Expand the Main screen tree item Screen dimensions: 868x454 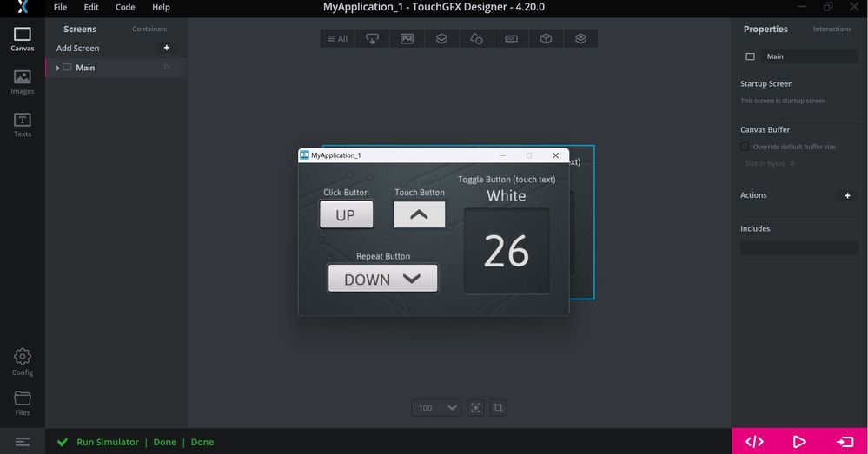pos(57,68)
